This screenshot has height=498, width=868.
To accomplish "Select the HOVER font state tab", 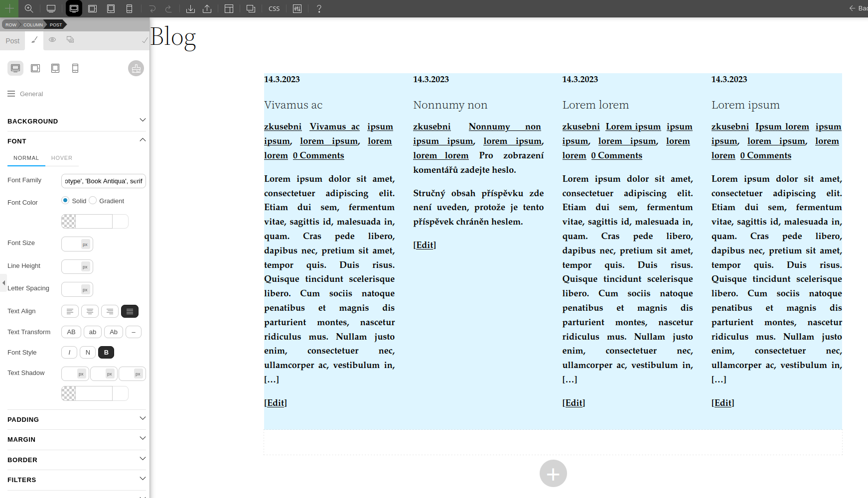I will (x=62, y=158).
